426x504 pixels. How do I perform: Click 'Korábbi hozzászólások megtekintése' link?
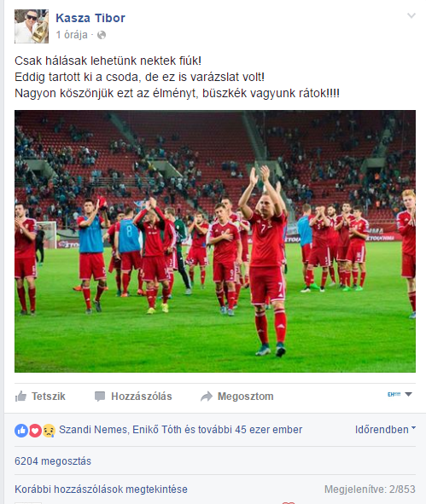(101, 490)
